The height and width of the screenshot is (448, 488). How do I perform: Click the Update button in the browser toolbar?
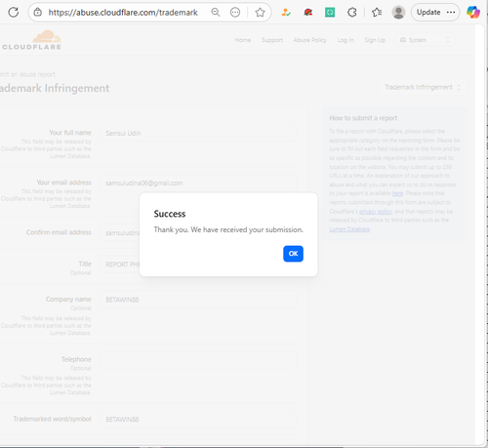435,13
